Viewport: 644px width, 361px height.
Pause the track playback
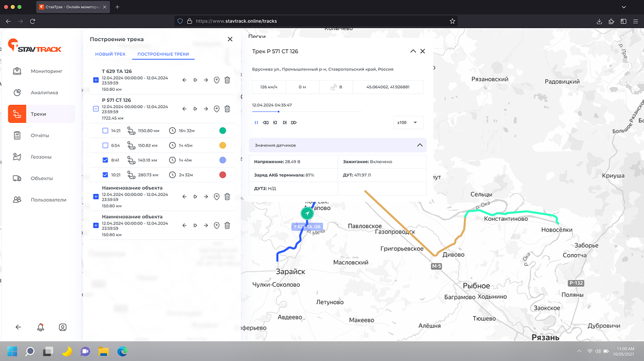coord(256,122)
